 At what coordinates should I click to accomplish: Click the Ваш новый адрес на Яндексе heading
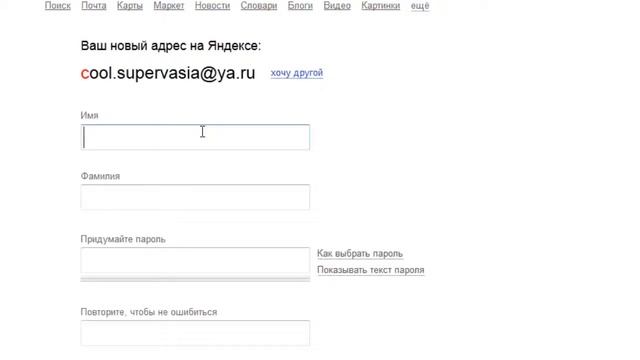tap(171, 46)
